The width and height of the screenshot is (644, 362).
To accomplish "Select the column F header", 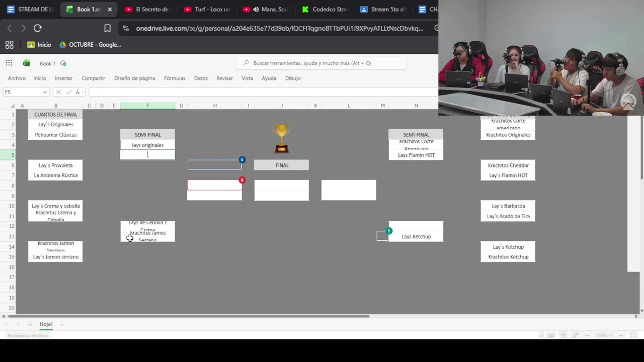I will 147,106.
